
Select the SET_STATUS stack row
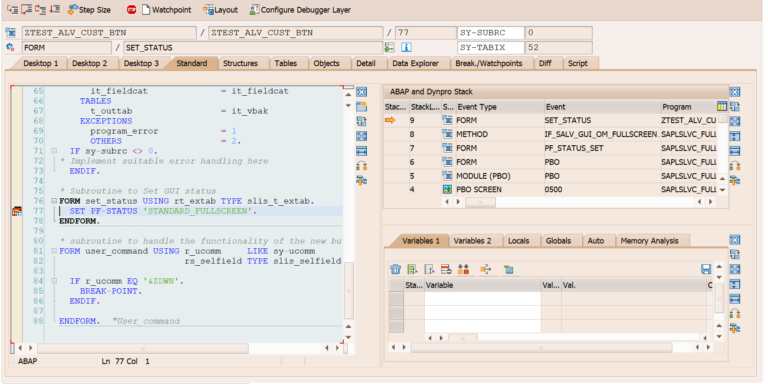[x=551, y=120]
